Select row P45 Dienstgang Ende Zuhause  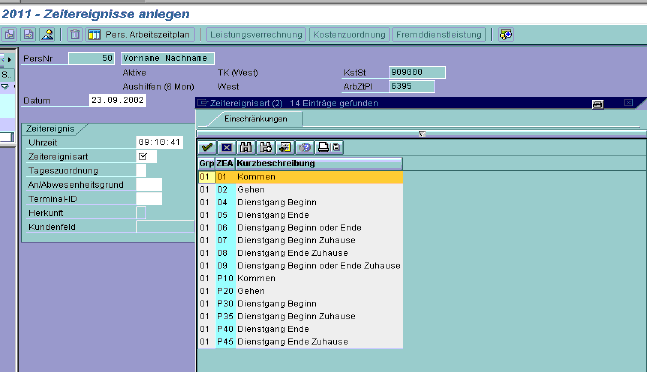(x=300, y=342)
